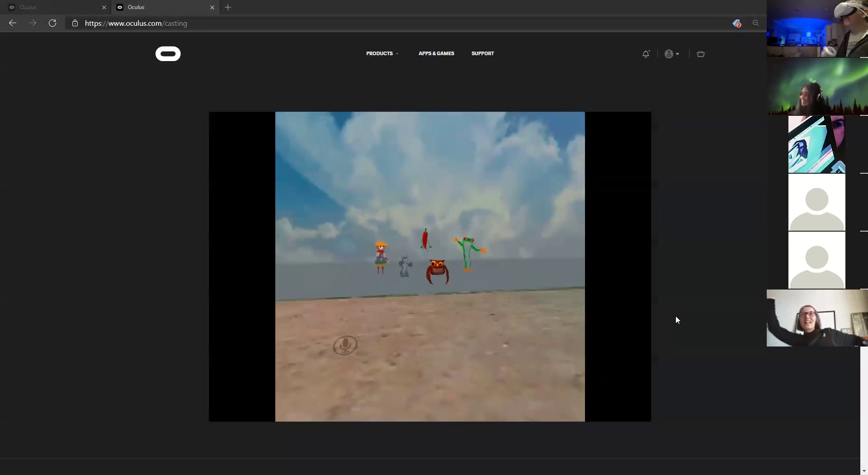Image resolution: width=868 pixels, height=475 pixels.
Task: Click the lock icon beside the URL
Action: click(x=75, y=23)
